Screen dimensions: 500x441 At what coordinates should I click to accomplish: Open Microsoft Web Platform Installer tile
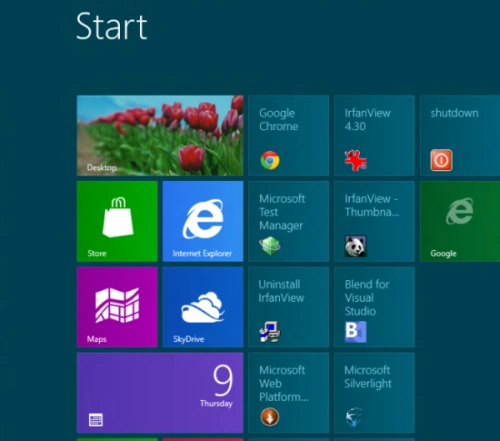(x=289, y=393)
